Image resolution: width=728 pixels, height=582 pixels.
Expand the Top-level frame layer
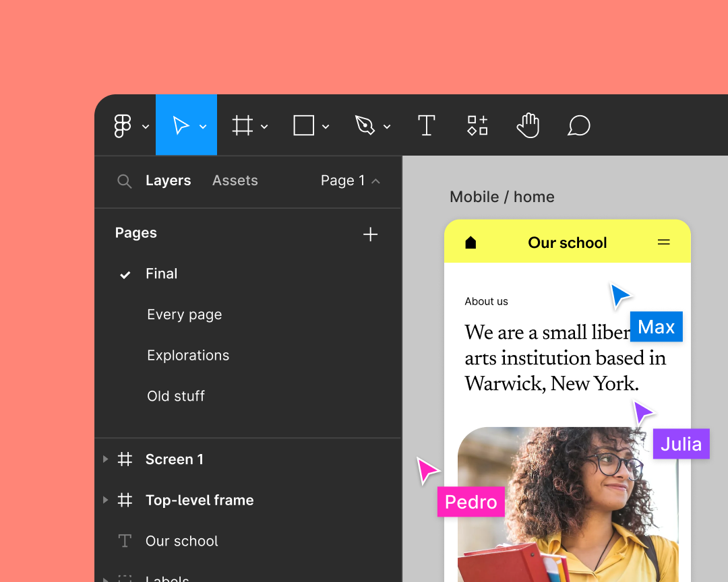coord(105,500)
